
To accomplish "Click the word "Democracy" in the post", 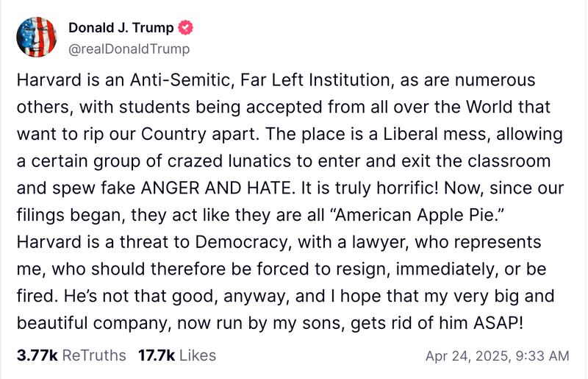I will pyautogui.click(x=245, y=242).
